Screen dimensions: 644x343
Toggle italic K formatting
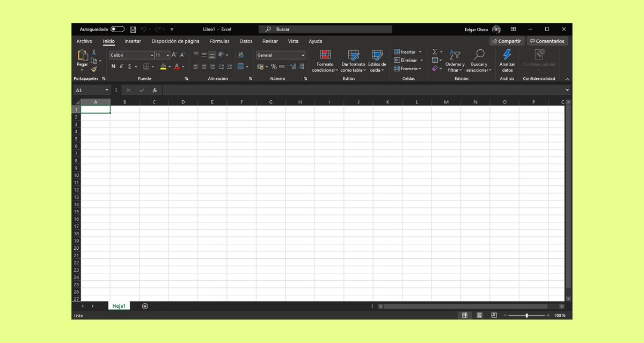[x=121, y=66]
